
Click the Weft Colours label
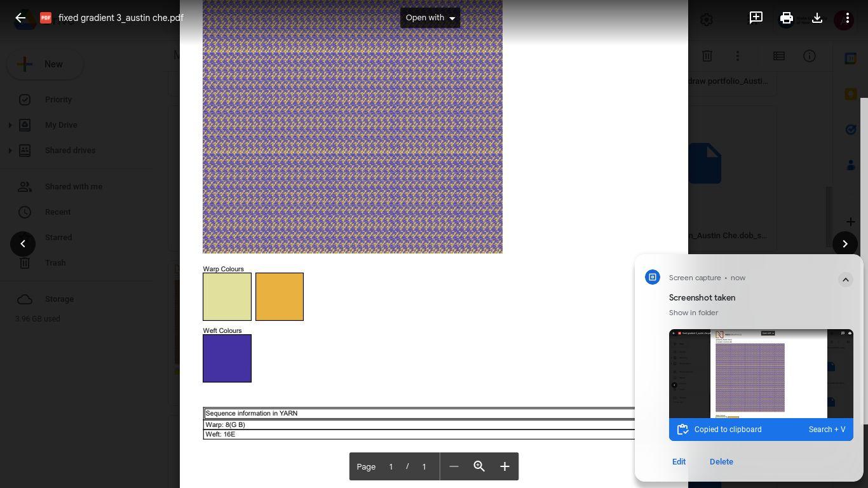(x=222, y=331)
